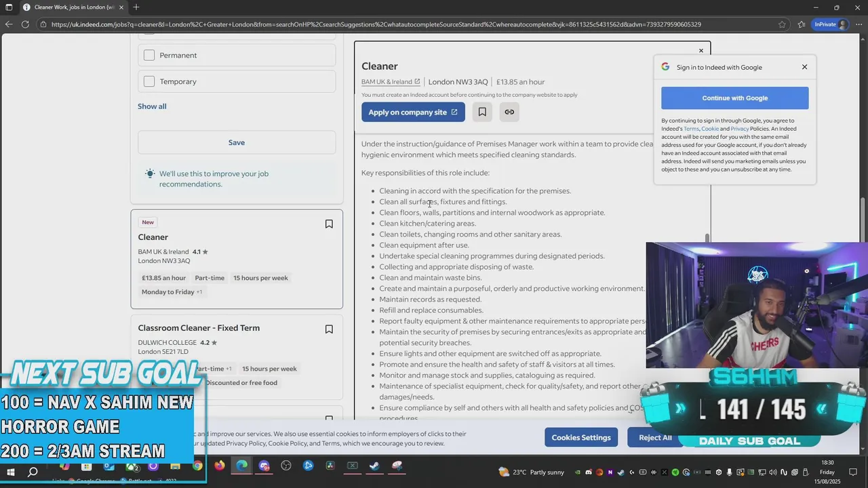Open NVIDIA icon in system tray
The height and width of the screenshot is (488, 868).
click(578, 472)
